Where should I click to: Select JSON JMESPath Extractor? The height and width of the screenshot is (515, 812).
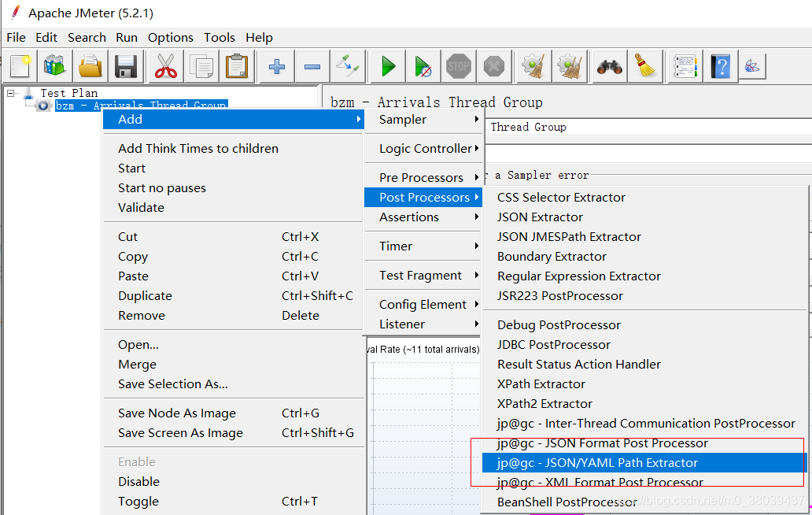click(644, 237)
